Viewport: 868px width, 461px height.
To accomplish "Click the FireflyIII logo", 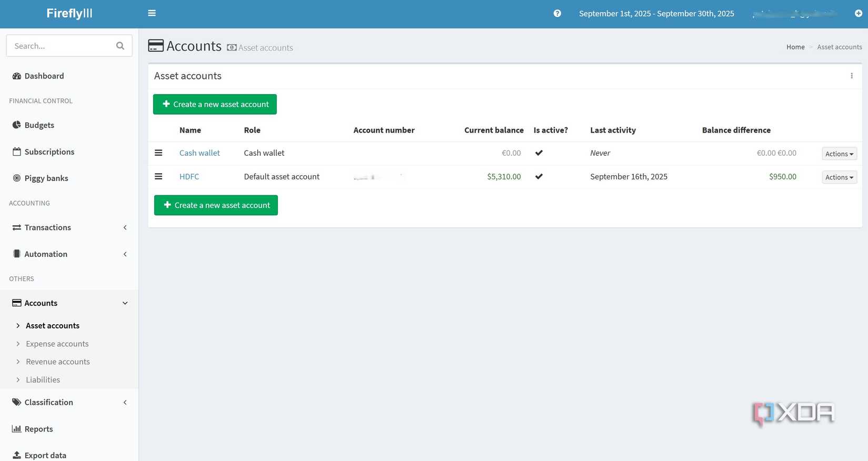I will 69,14.
